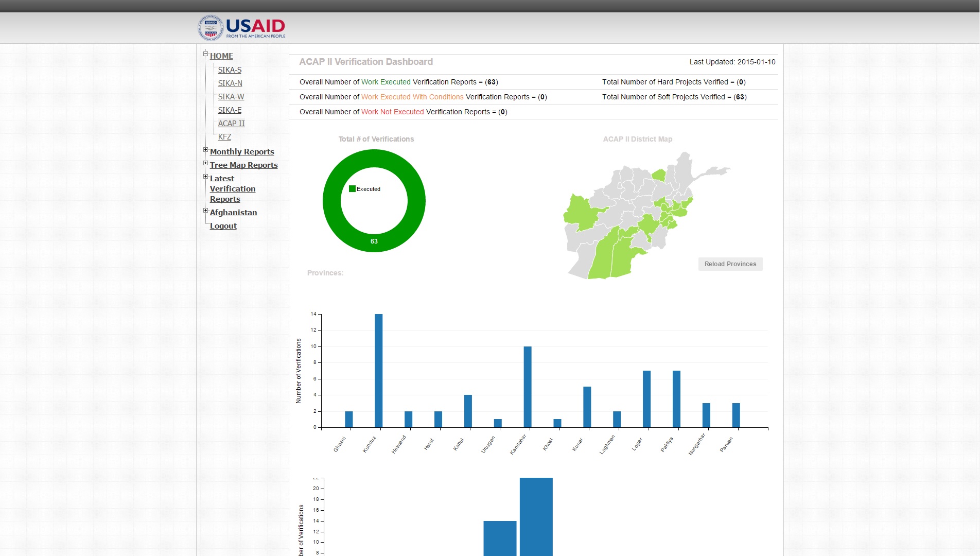Click 'Work Executed' green text
This screenshot has width=980, height=556.
[x=386, y=82]
